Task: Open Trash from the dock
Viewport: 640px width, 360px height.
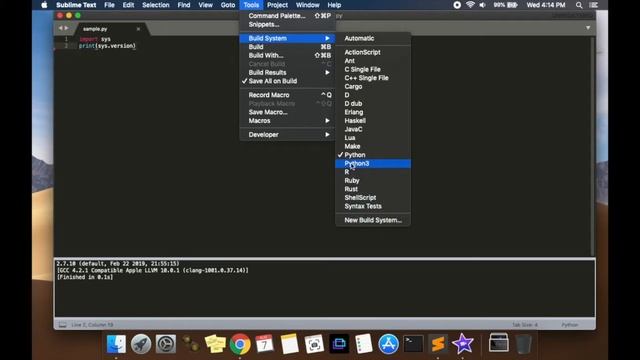Action: click(x=523, y=344)
